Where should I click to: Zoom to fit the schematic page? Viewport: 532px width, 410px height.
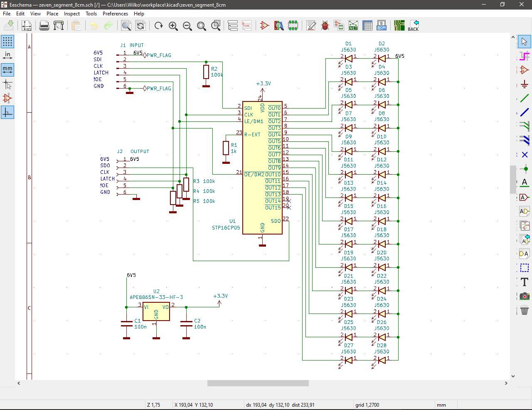click(202, 26)
